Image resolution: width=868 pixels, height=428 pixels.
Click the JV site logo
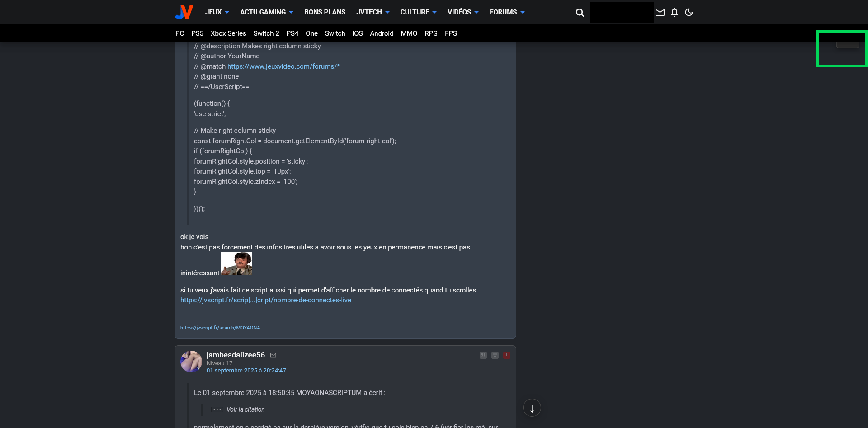tap(184, 12)
